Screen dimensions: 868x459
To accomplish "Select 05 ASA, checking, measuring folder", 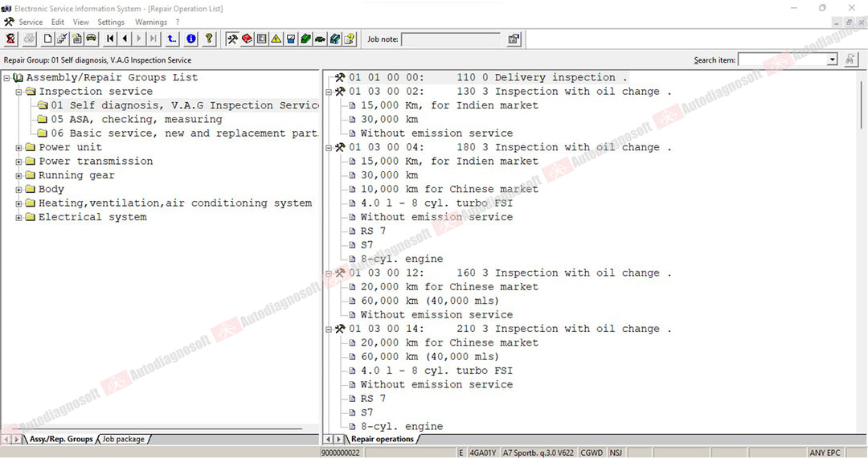I will tap(136, 119).
